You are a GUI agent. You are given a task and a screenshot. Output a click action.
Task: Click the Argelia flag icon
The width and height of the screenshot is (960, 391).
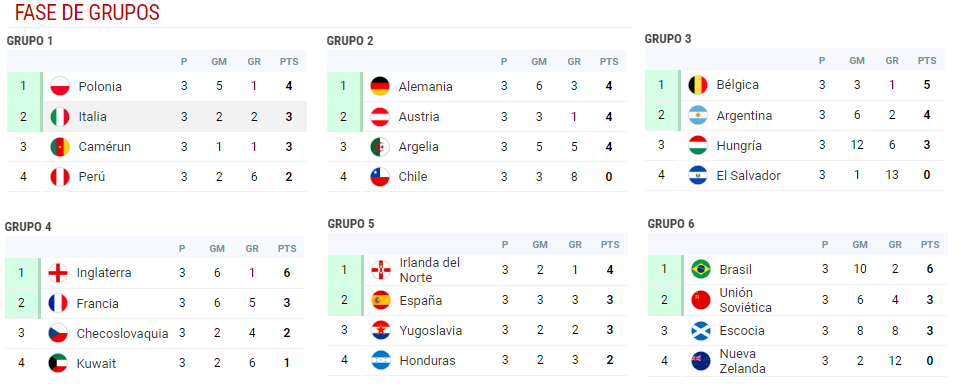(380, 147)
